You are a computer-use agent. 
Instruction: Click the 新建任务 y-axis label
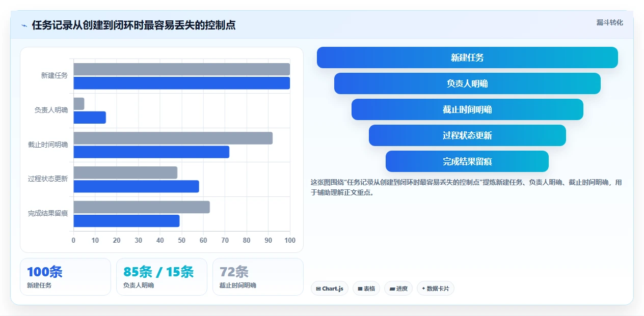coord(55,75)
